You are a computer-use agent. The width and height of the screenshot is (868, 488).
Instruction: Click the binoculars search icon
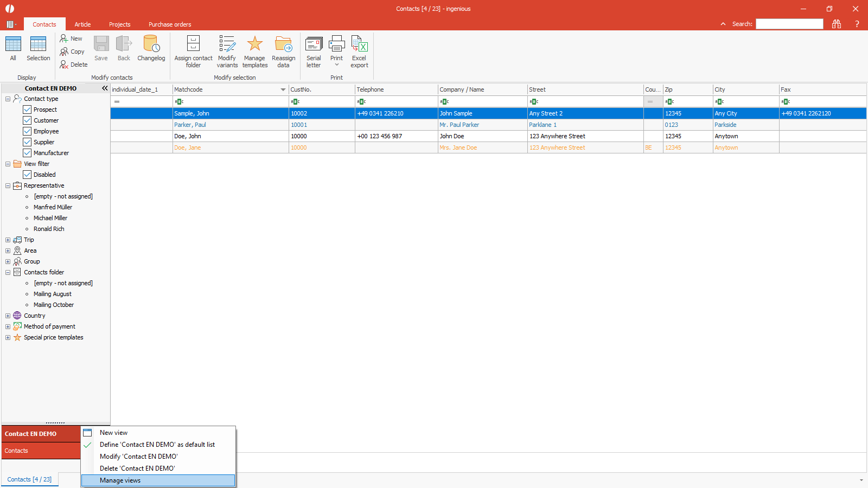pos(837,24)
